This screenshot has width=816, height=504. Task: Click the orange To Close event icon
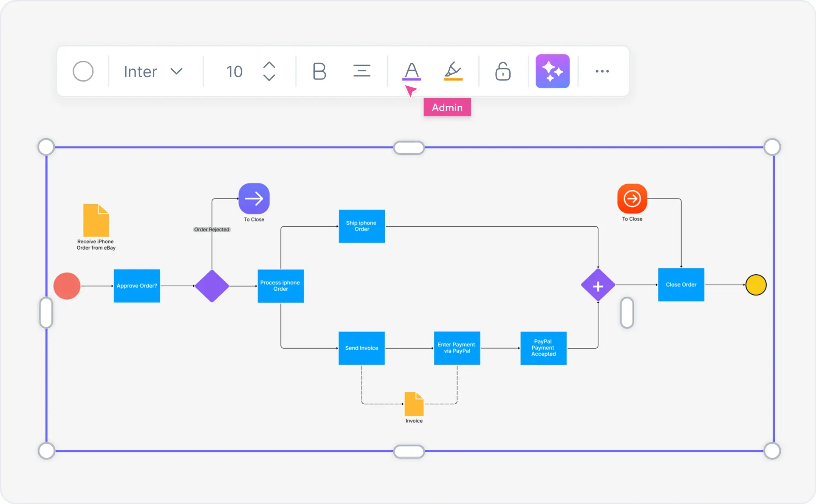point(632,198)
